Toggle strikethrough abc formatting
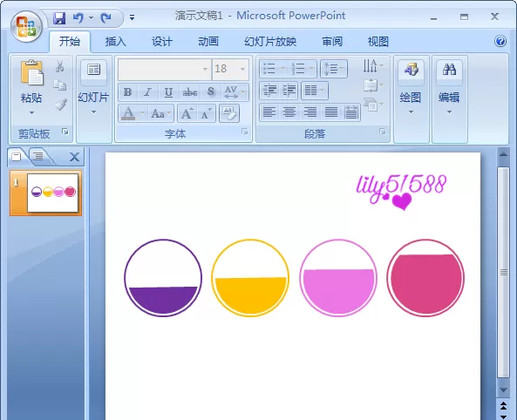The image size is (517, 420). tap(189, 92)
